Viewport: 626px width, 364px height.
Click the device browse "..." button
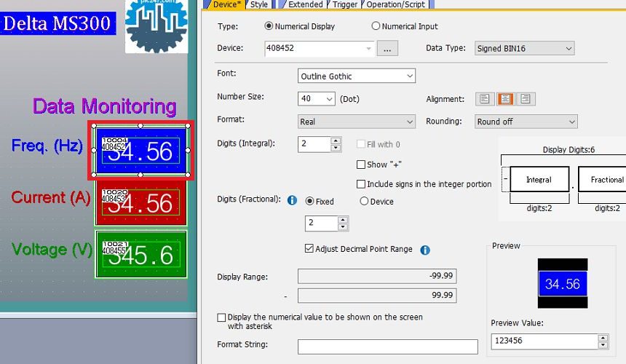[387, 49]
